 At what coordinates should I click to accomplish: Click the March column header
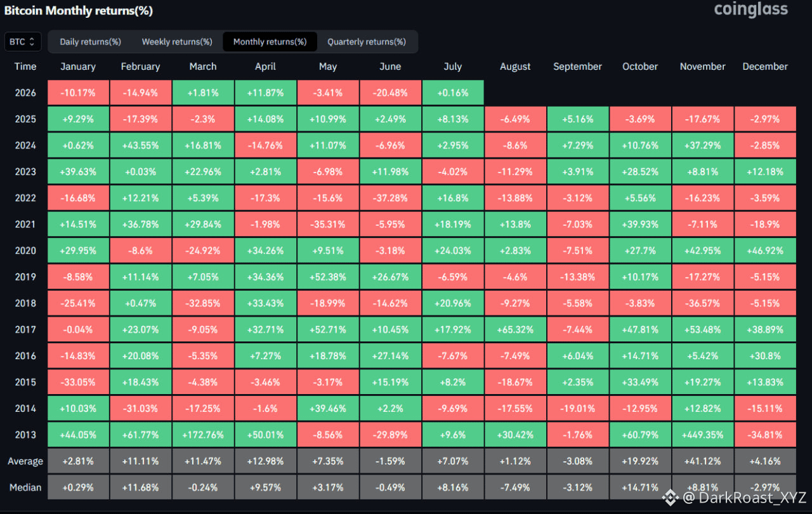coord(203,67)
